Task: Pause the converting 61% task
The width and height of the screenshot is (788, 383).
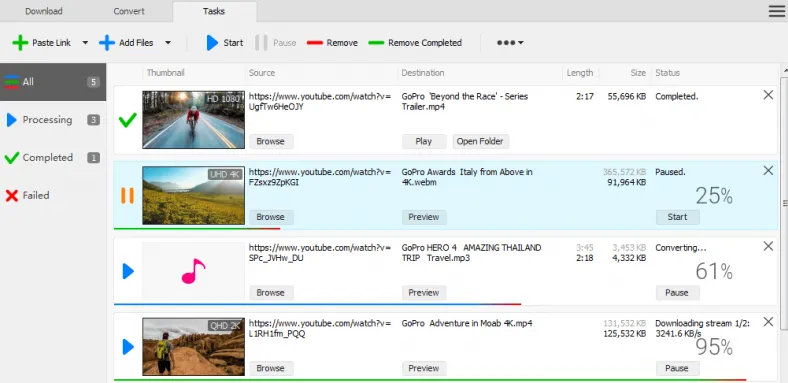Action: point(677,293)
